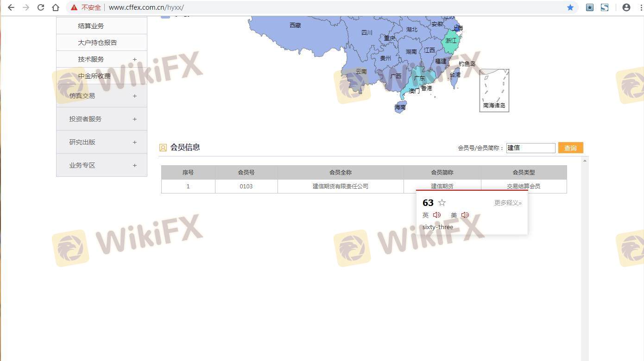Open the 结算业务 menu item

coord(91,26)
